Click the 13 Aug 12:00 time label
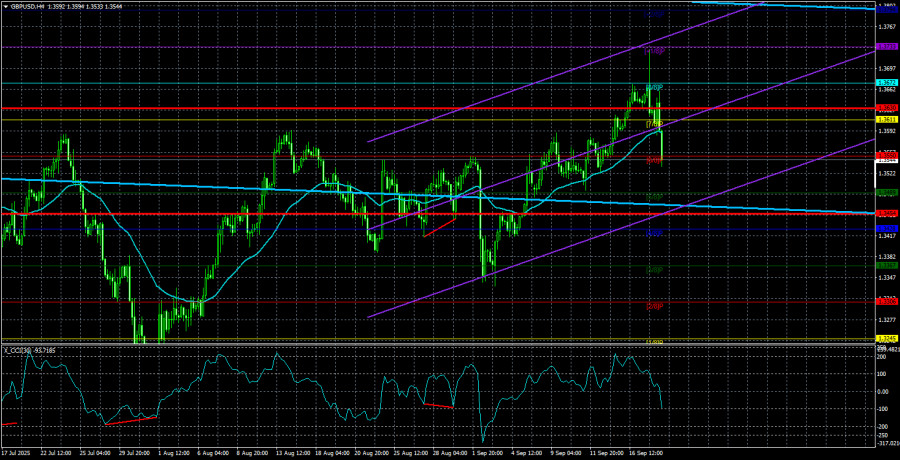900x460 pixels. pyautogui.click(x=295, y=453)
